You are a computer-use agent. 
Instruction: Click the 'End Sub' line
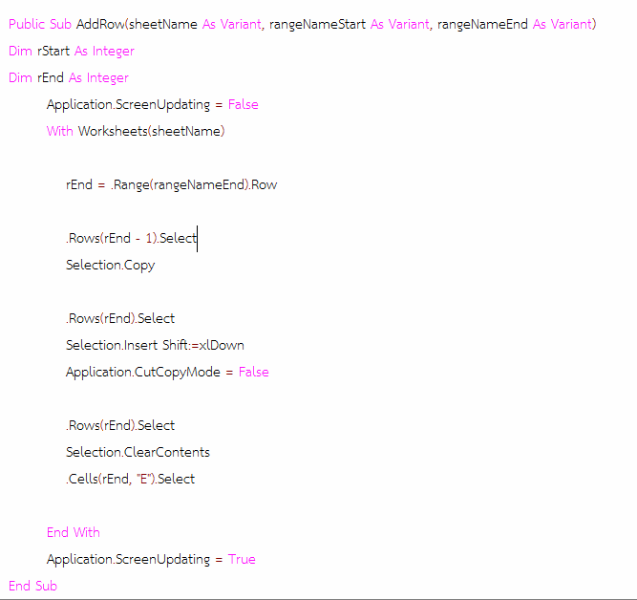pyautogui.click(x=33, y=586)
